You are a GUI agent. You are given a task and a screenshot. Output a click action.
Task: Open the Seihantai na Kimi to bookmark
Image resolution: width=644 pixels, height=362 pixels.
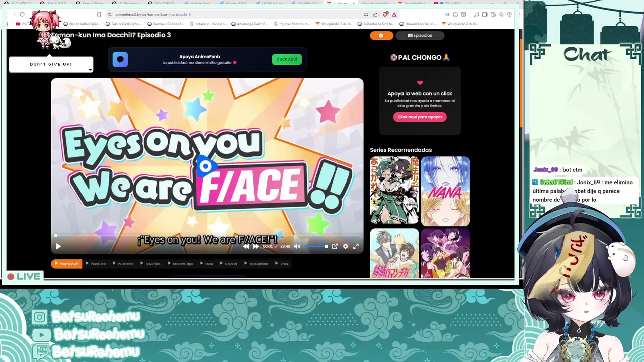375,24
